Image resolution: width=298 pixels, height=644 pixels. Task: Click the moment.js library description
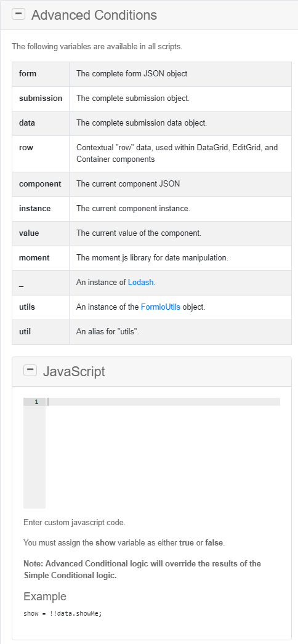152,258
